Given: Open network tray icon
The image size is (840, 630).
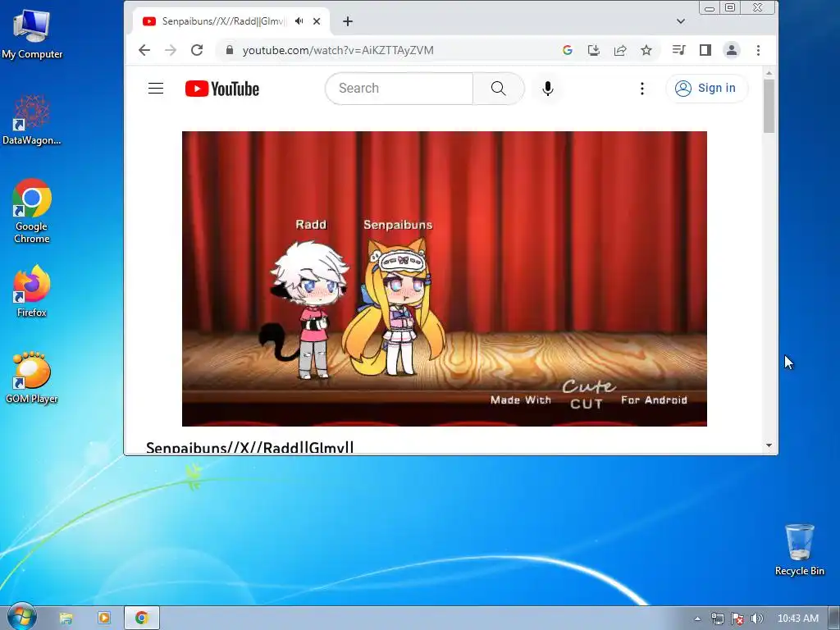Looking at the screenshot, I should 717,619.
